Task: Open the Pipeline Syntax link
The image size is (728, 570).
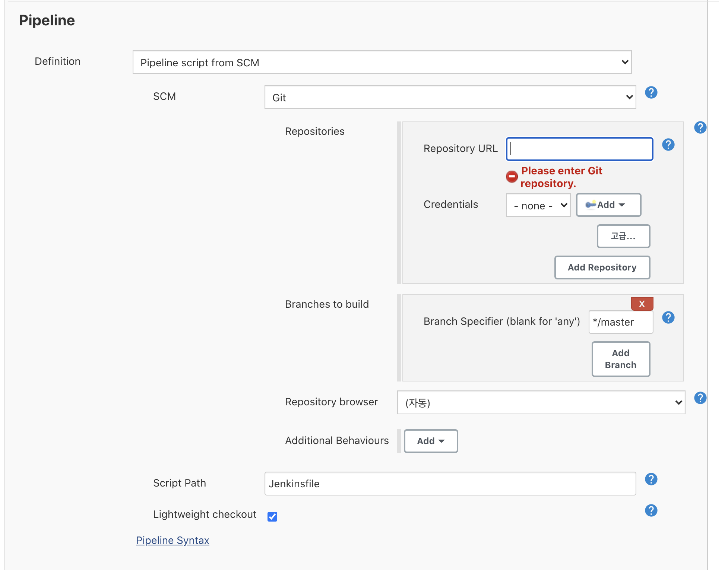Action: (172, 540)
